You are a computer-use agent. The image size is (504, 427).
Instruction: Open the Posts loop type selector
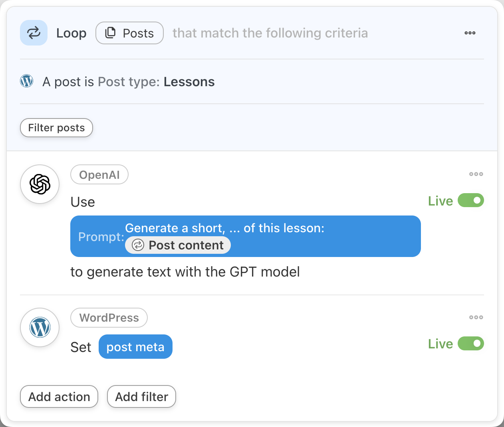point(129,33)
